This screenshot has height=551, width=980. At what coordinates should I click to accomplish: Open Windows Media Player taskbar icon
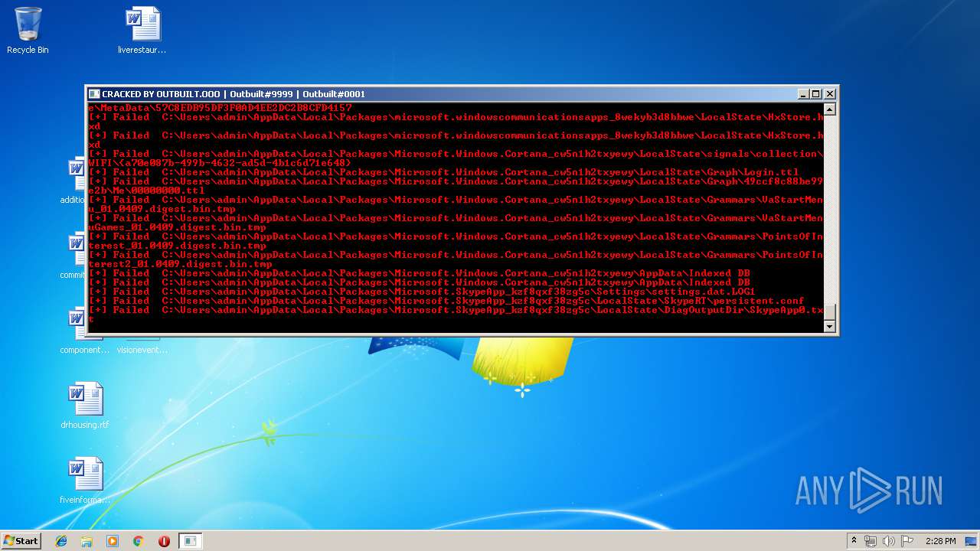point(113,541)
